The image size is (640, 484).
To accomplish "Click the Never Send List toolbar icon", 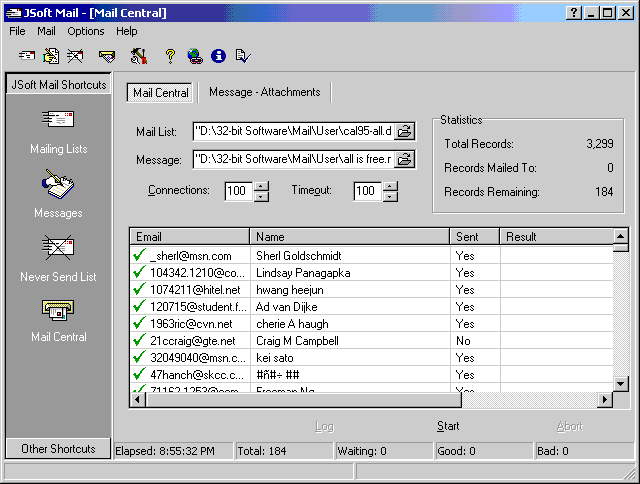I will pos(75,56).
